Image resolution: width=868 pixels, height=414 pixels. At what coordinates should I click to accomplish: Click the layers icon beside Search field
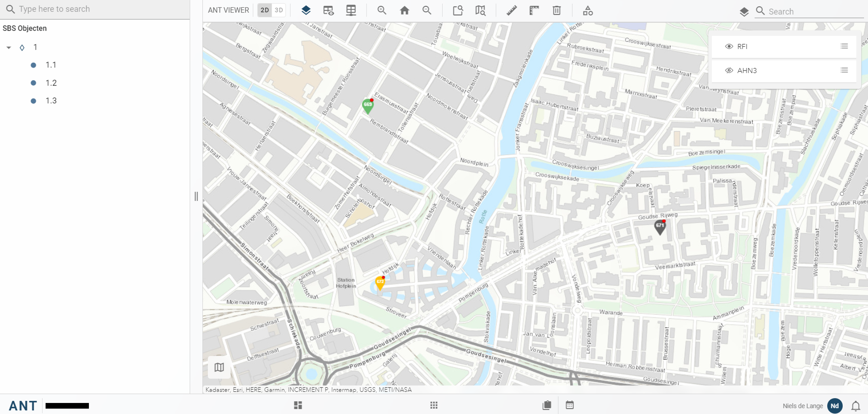pos(744,12)
